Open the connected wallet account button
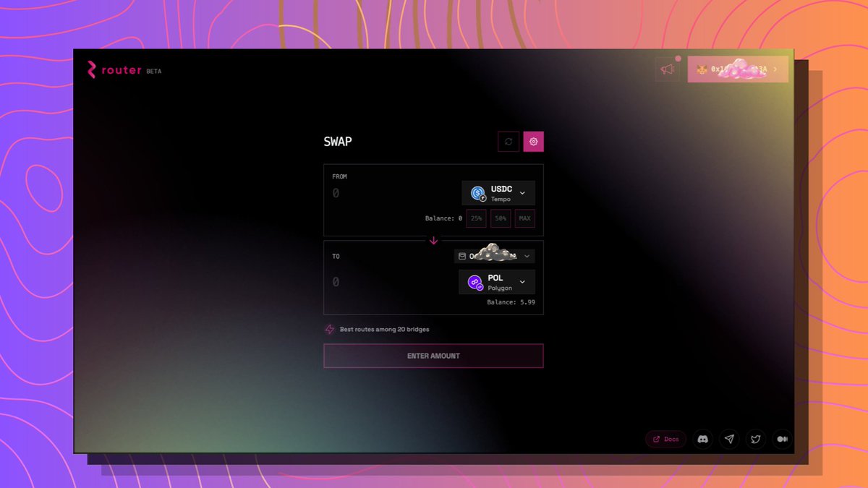 (738, 69)
